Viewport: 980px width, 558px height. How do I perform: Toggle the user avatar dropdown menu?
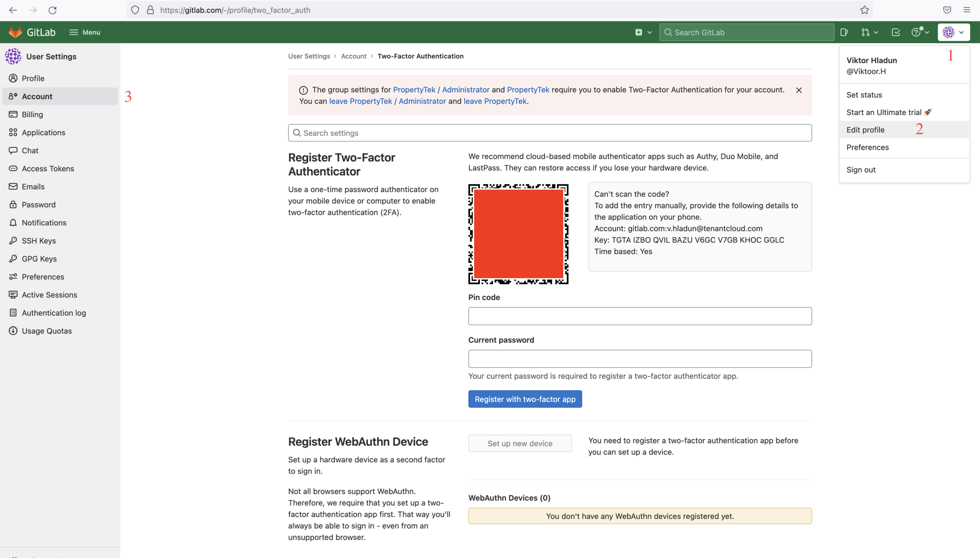pyautogui.click(x=954, y=32)
